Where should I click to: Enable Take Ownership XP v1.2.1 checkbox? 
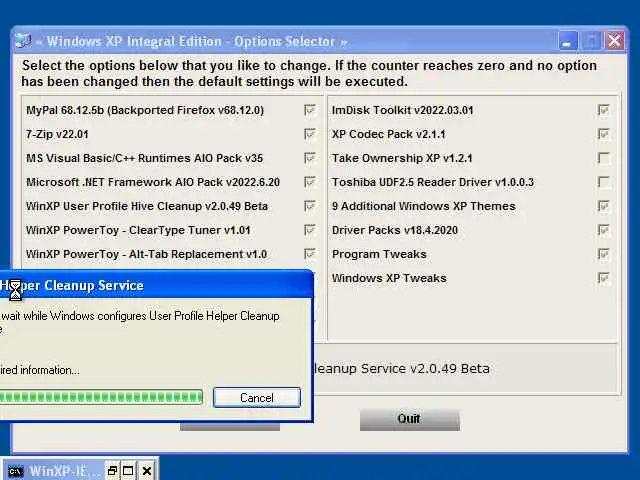point(604,158)
